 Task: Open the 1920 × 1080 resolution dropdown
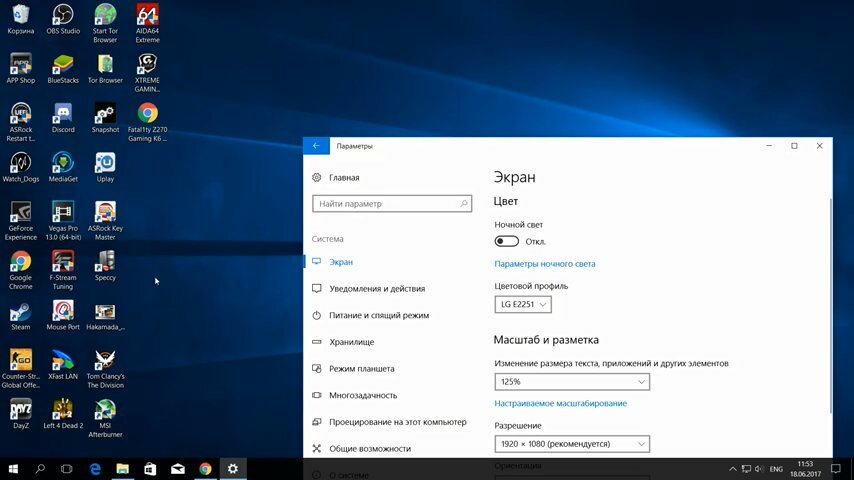tap(572, 443)
